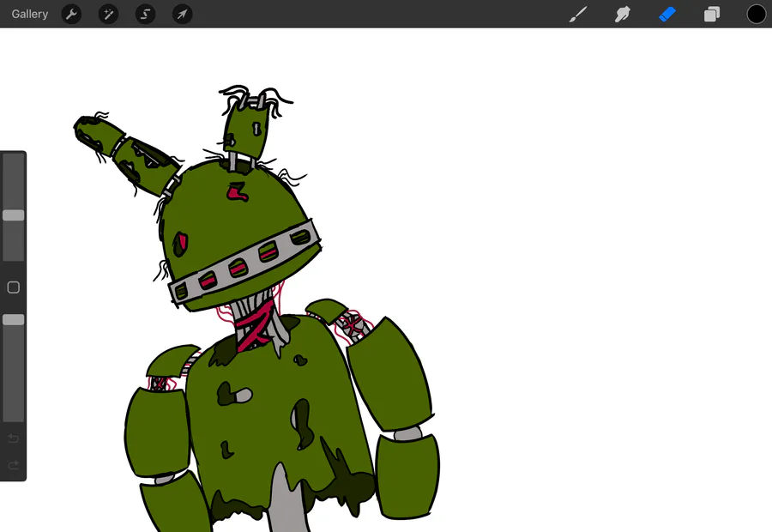772x532 pixels.
Task: Select the Paint brush tool
Action: (x=578, y=15)
